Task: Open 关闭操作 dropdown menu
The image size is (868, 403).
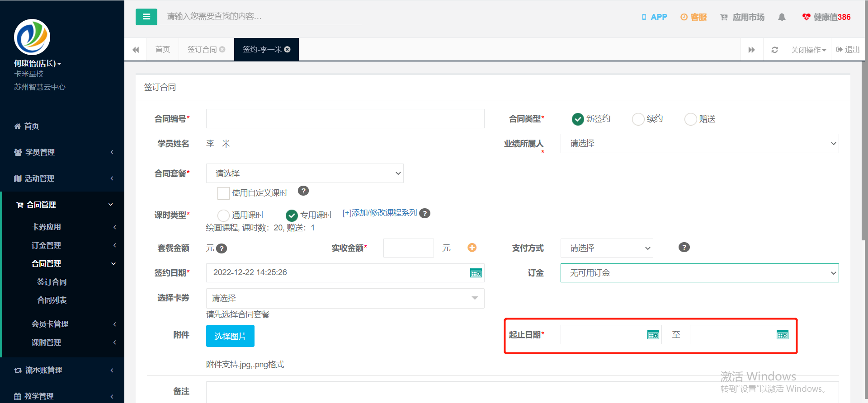Action: coord(808,50)
